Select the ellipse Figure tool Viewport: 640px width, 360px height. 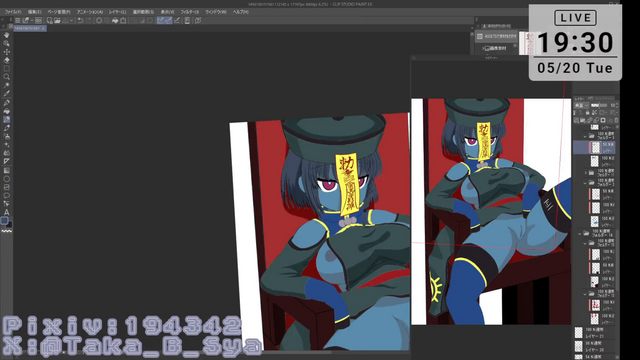(7, 179)
